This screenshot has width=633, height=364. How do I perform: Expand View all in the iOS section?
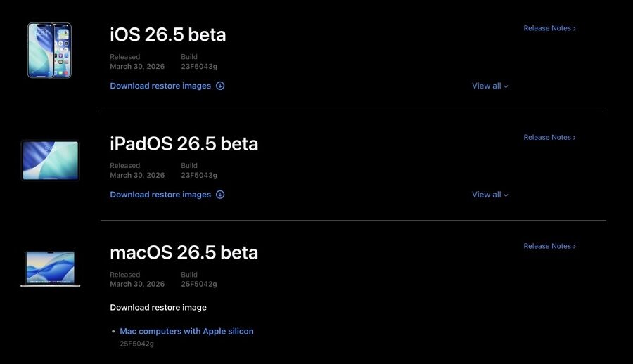[x=490, y=86]
